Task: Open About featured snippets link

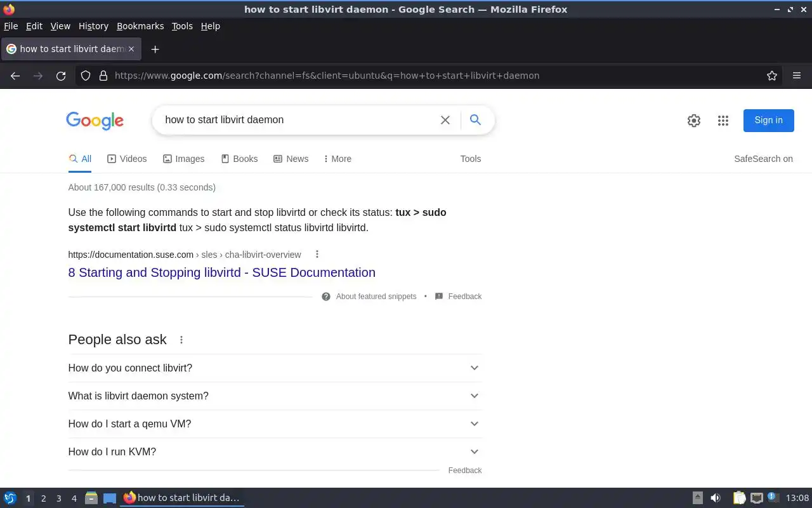Action: click(376, 297)
